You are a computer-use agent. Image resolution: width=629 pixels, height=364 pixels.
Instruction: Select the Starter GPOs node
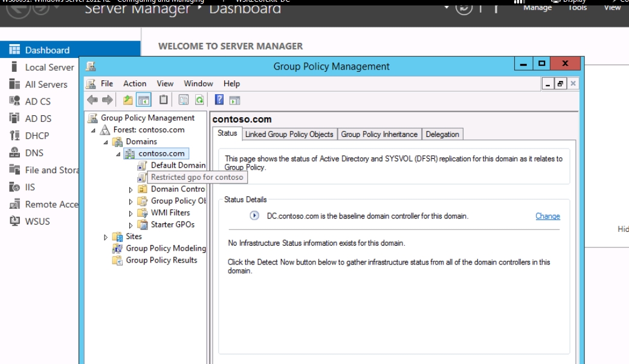tap(172, 225)
